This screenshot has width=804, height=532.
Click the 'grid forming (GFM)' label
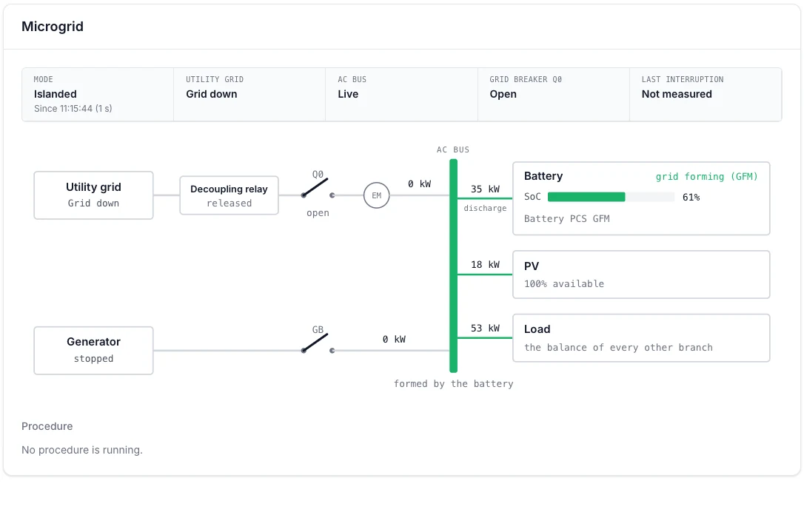tap(706, 176)
